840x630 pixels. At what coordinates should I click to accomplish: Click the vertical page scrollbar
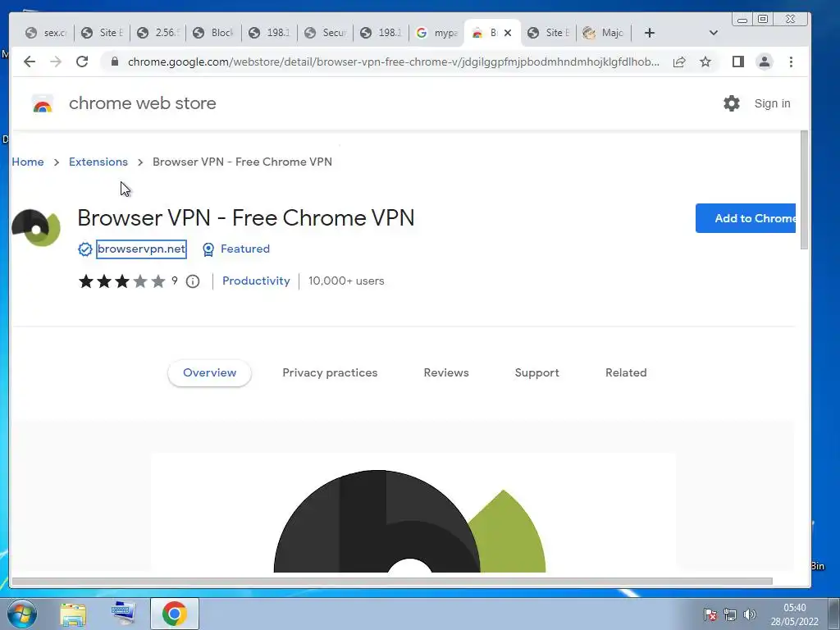(804, 189)
